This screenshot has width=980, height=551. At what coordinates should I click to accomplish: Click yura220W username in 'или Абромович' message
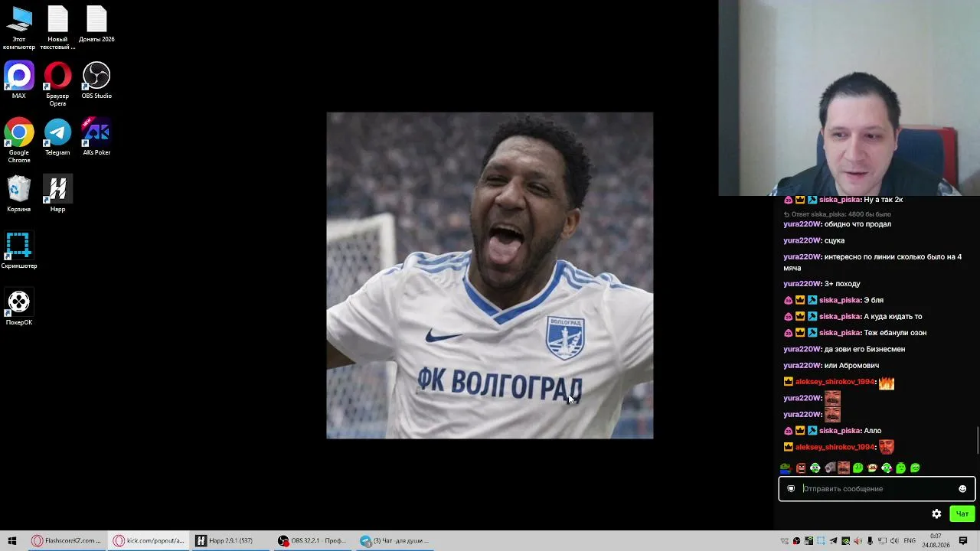pos(802,366)
